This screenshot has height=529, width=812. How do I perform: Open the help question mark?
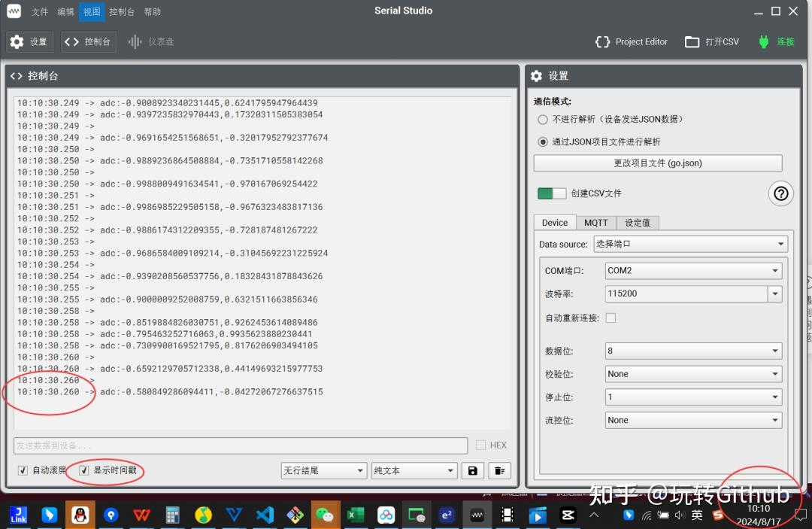(x=780, y=193)
